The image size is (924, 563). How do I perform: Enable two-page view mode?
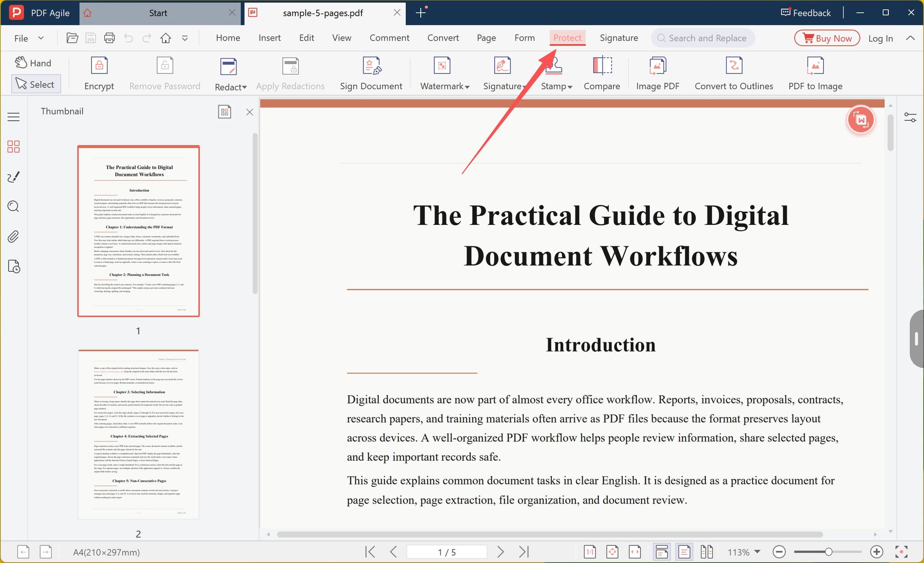707,552
